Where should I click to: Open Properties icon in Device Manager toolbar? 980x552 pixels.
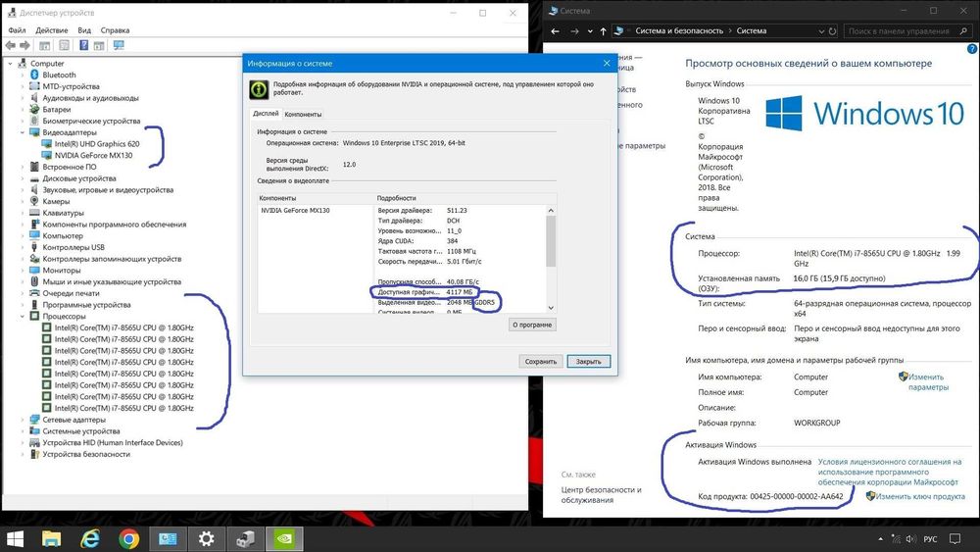click(64, 46)
